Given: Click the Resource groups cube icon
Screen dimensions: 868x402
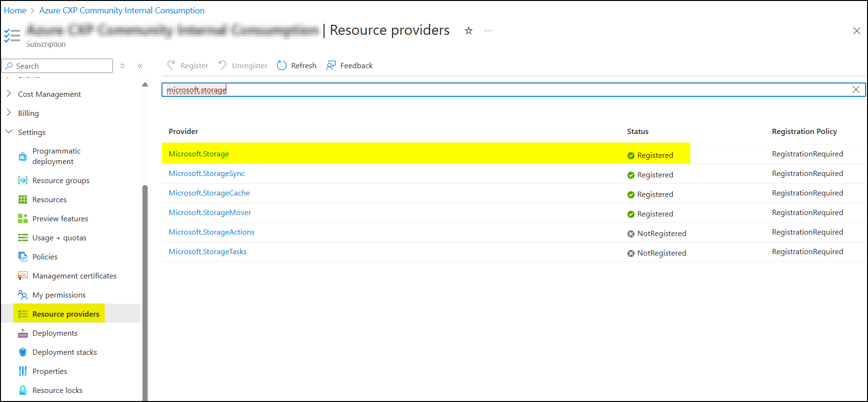Looking at the screenshot, I should (x=22, y=180).
